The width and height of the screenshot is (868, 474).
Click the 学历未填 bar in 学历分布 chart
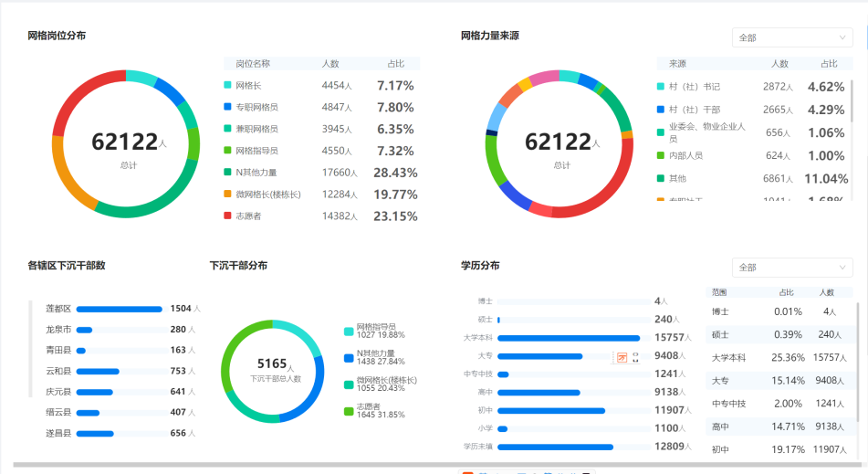coord(555,447)
